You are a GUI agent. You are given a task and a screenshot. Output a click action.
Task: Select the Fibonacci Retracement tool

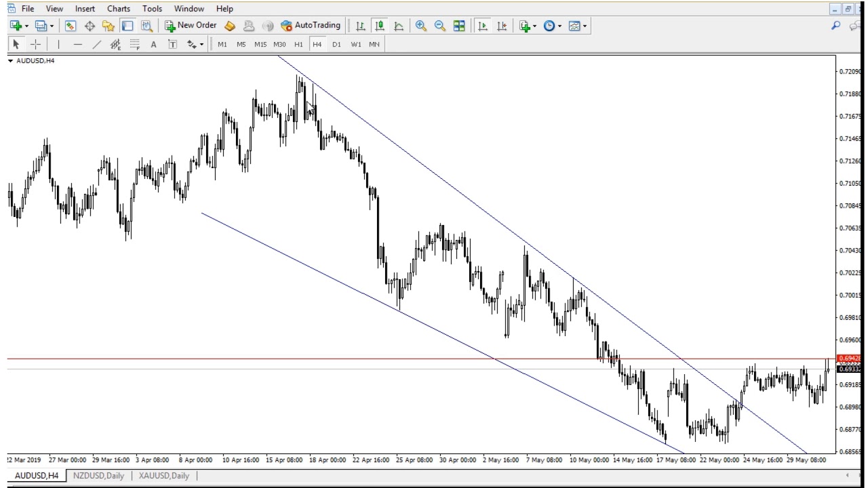pos(134,44)
